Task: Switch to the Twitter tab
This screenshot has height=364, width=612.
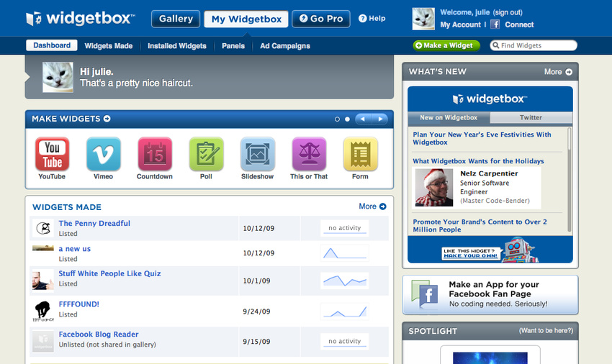Action: pyautogui.click(x=531, y=117)
